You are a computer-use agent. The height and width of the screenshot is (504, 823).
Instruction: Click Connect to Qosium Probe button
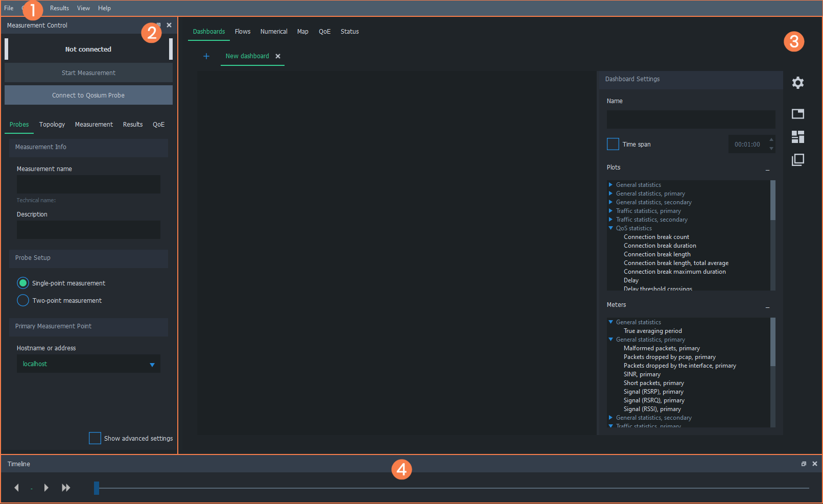pos(88,95)
